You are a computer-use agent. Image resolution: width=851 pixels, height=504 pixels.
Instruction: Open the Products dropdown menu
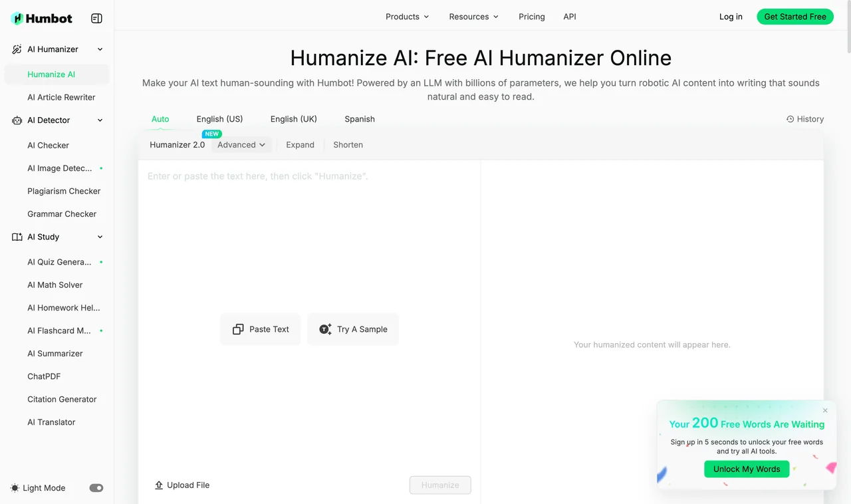(408, 17)
